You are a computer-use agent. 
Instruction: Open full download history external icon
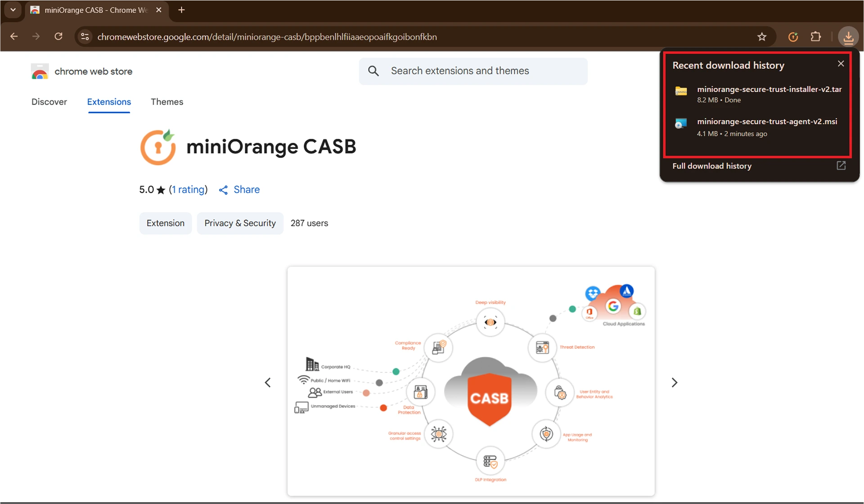(841, 165)
